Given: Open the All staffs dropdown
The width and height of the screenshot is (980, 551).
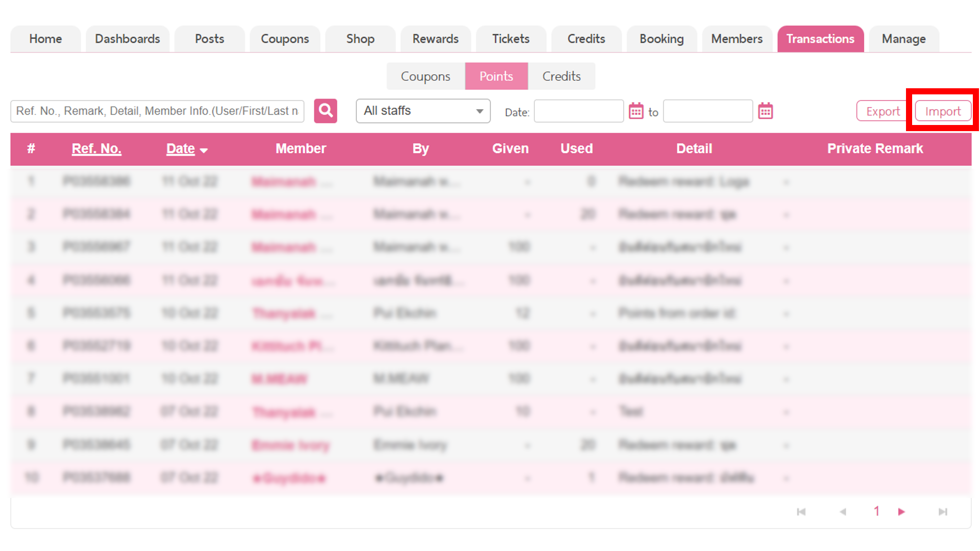Looking at the screenshot, I should [x=423, y=111].
